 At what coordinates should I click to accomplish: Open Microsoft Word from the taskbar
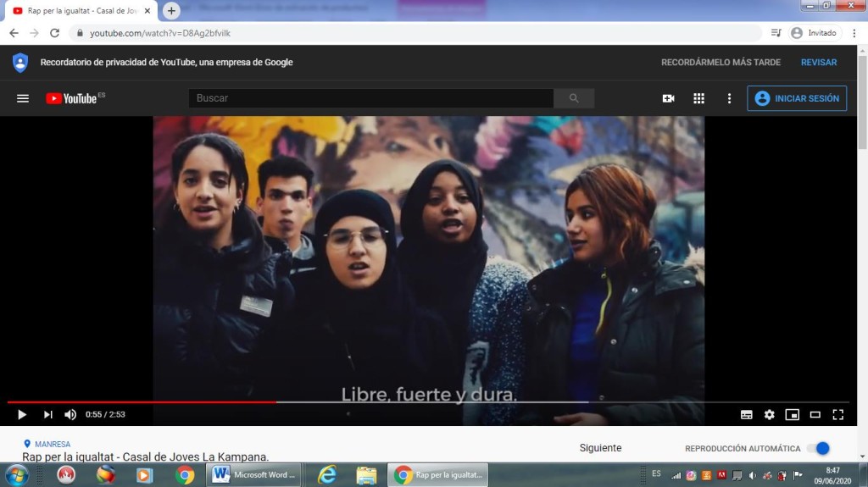[253, 475]
